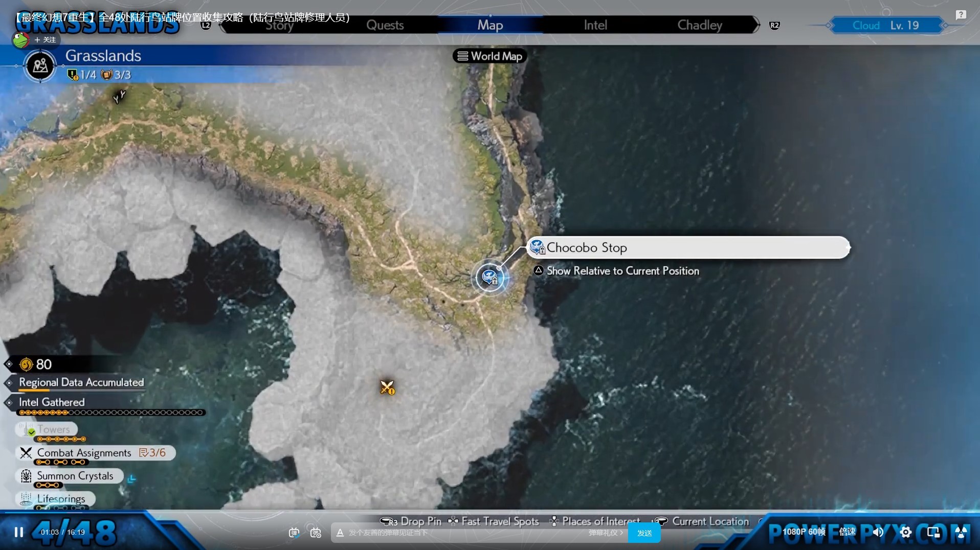
Task: Click the R2 shoulder button icon
Action: (774, 26)
